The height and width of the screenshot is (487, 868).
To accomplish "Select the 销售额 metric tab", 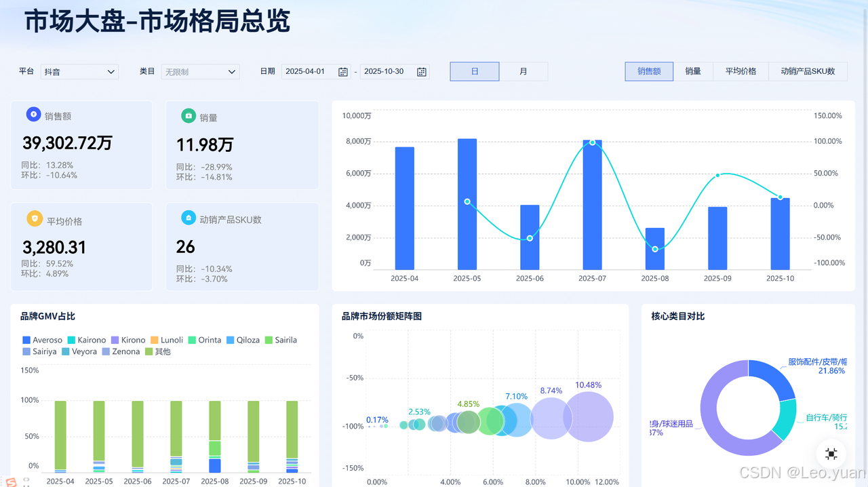I will (x=649, y=71).
